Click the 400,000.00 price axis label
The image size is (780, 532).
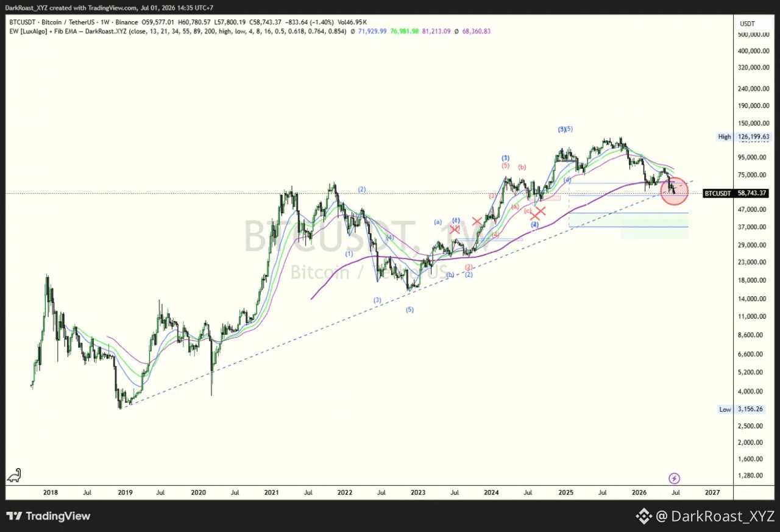pos(752,51)
